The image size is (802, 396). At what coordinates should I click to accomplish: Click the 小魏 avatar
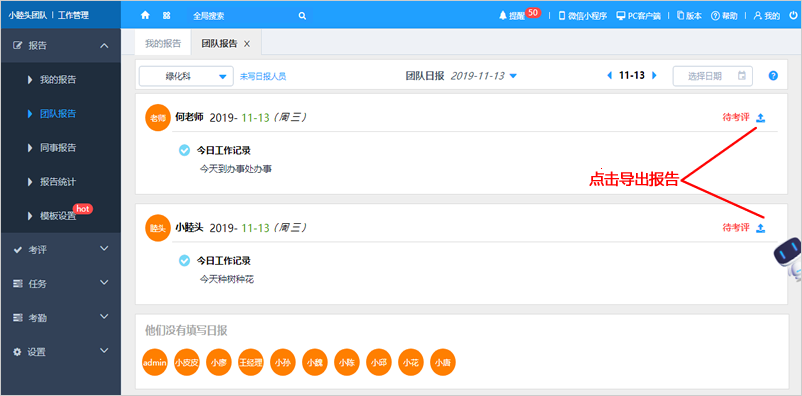click(315, 363)
